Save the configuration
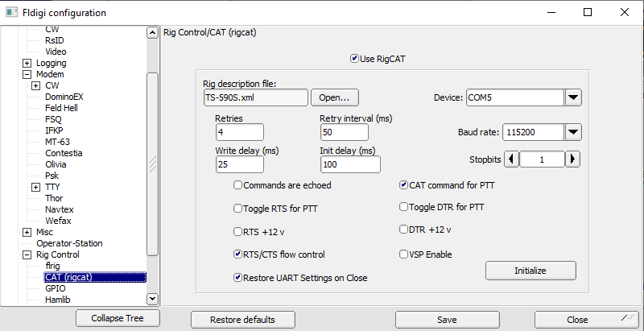The height and width of the screenshot is (331, 644). tap(447, 320)
